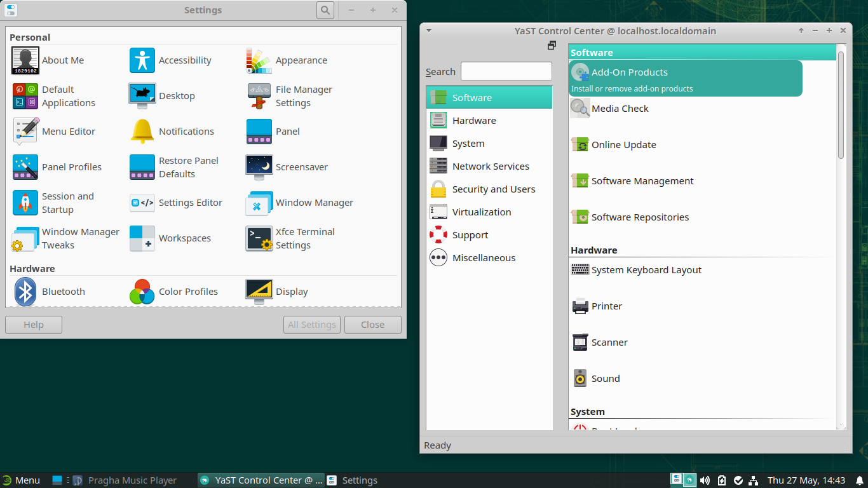Click the search icon in Settings titlebar
Screen dimensions: 868x488
click(325, 10)
